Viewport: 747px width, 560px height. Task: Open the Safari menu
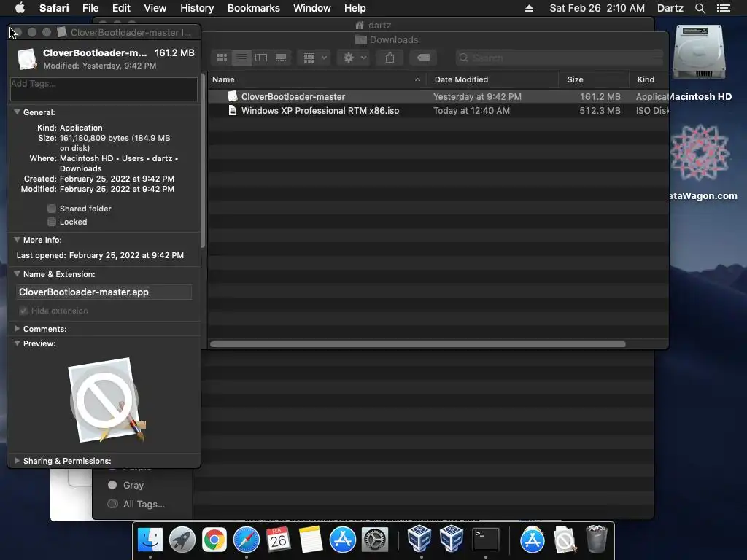(x=54, y=8)
